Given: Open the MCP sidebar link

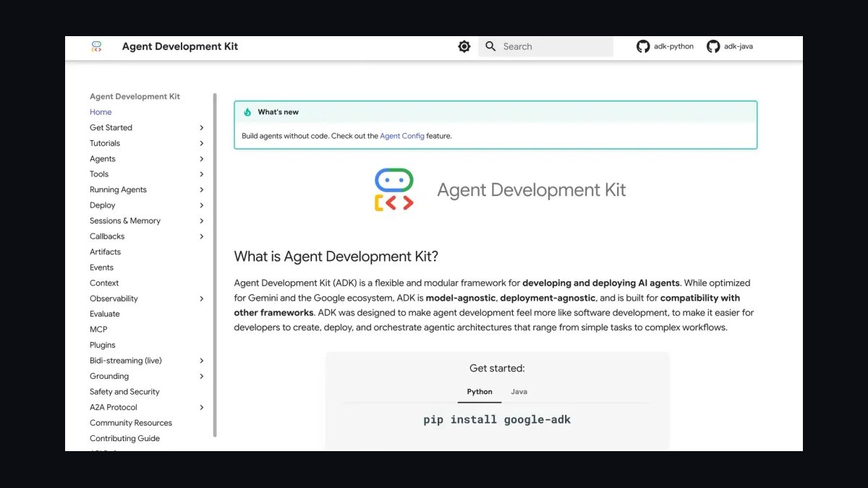Looking at the screenshot, I should coord(98,330).
